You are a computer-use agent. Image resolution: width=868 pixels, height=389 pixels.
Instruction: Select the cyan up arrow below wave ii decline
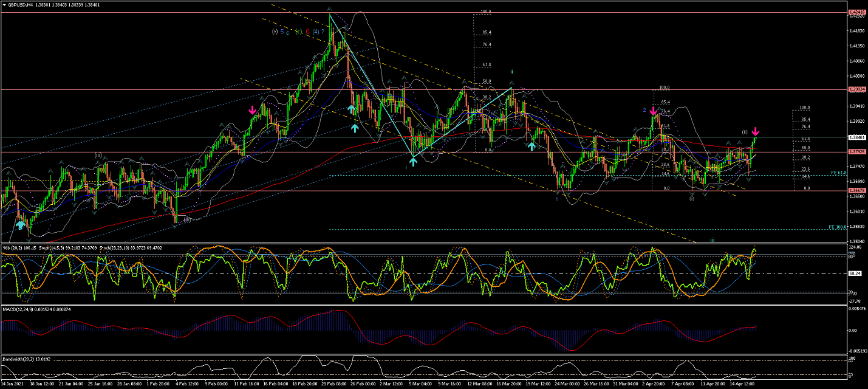coord(531,146)
